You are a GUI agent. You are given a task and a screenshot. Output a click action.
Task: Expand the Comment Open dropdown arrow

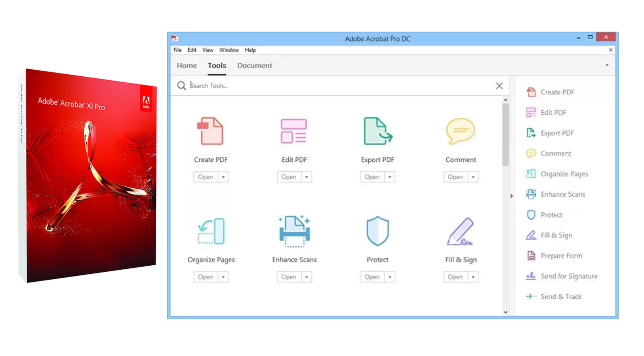[x=473, y=177]
